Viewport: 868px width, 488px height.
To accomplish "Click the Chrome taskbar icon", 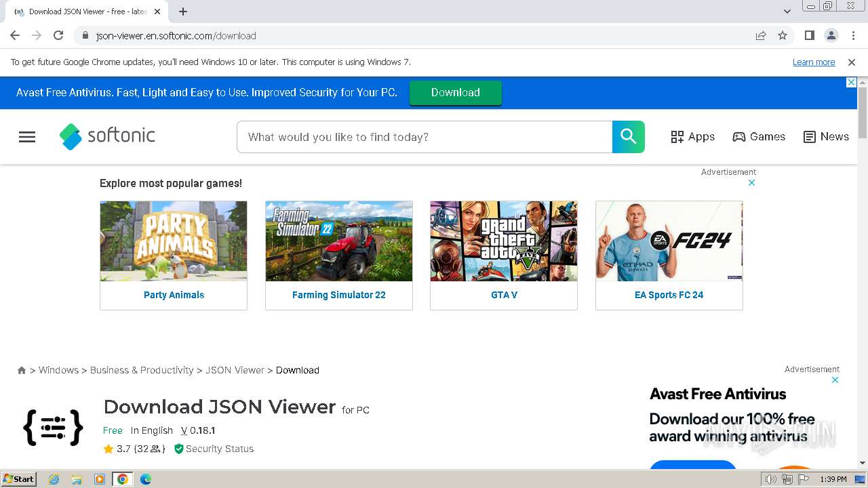I will pos(123,479).
